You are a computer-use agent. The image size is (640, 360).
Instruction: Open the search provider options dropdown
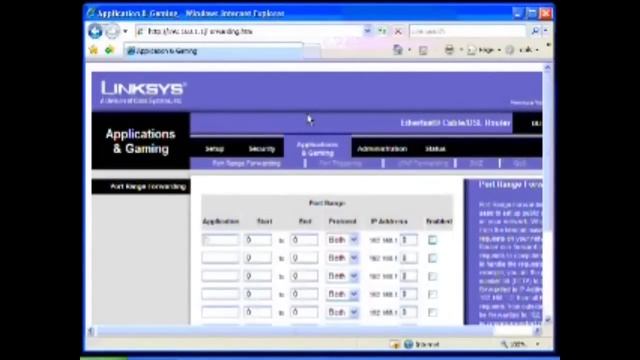click(546, 31)
